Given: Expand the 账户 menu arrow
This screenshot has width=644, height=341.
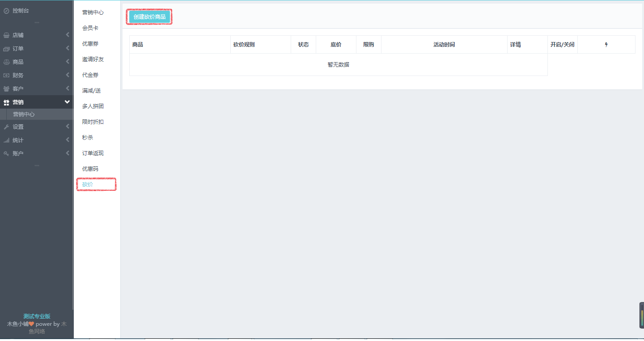Looking at the screenshot, I should [68, 153].
